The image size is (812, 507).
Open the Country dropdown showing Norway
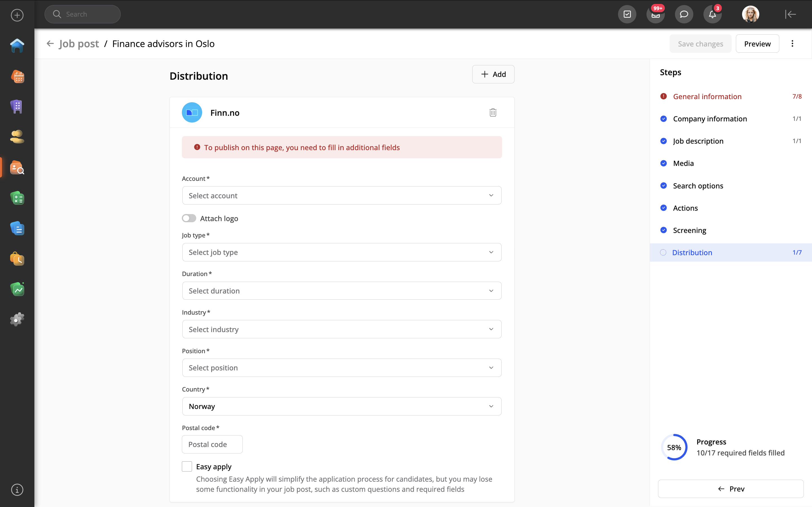click(x=342, y=406)
